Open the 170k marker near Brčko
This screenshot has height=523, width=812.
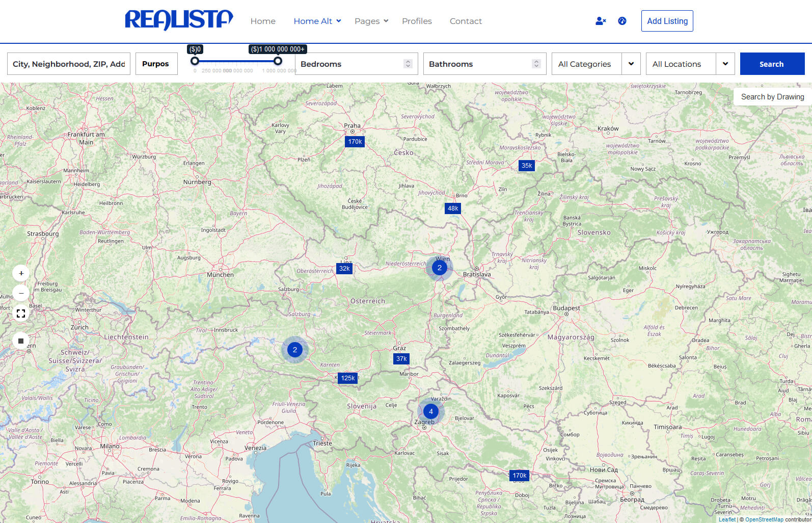click(520, 476)
